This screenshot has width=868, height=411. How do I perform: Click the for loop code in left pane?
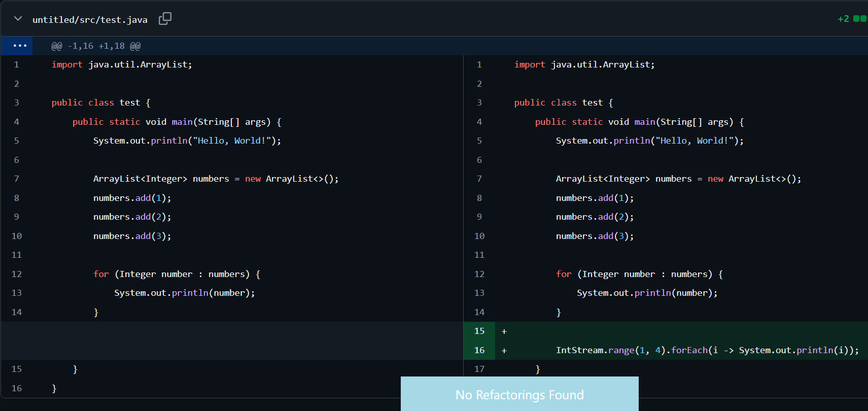(x=177, y=274)
